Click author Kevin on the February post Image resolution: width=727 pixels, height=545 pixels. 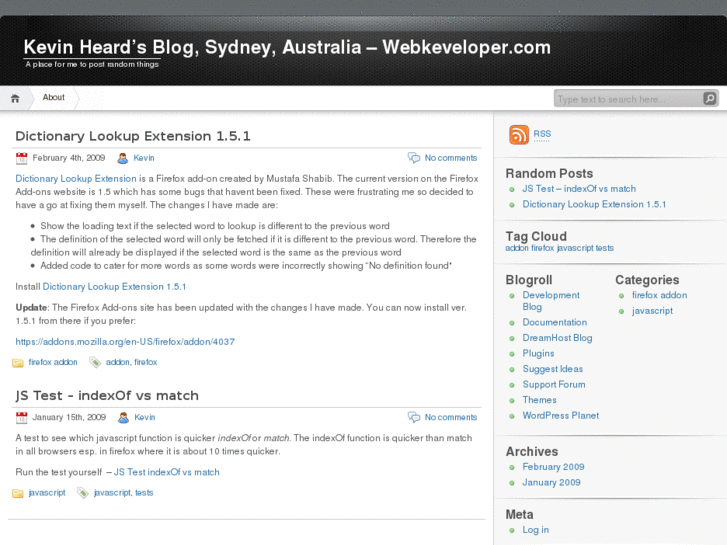point(144,158)
